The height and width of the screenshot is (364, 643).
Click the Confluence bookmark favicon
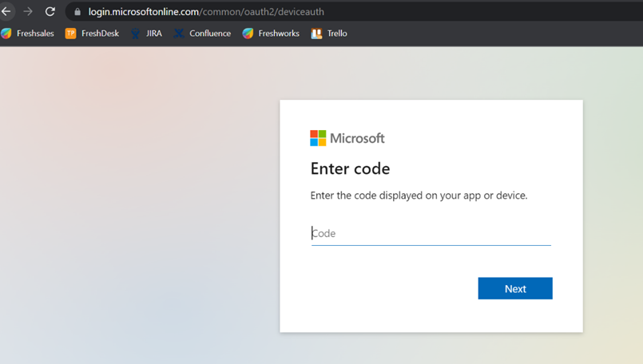(x=178, y=34)
